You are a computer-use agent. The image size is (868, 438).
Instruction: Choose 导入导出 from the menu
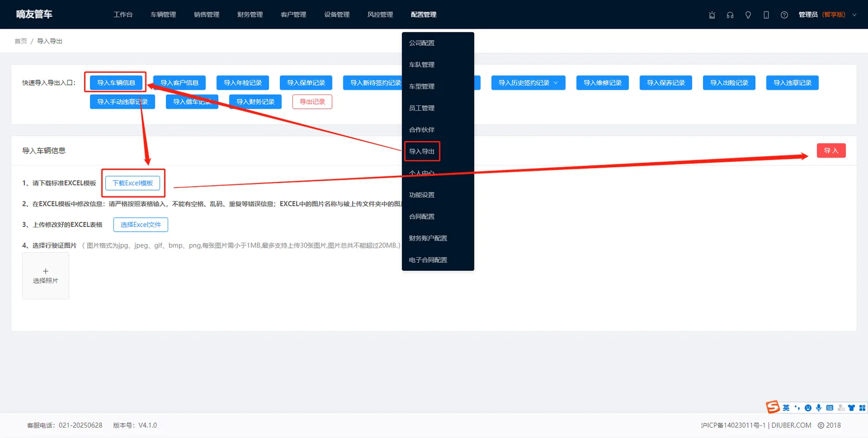[x=438, y=151]
